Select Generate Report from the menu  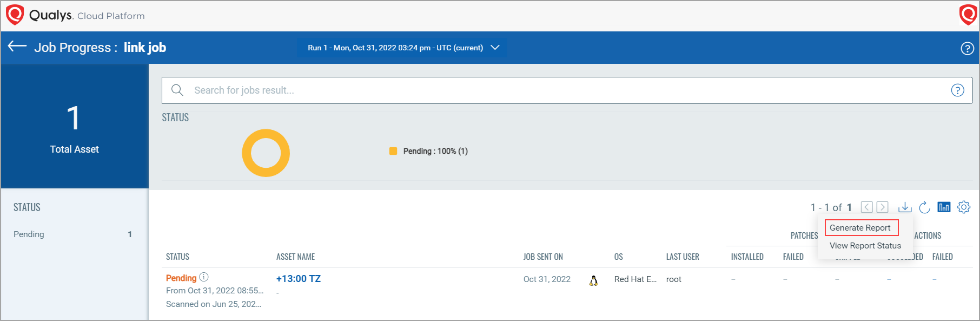point(860,228)
